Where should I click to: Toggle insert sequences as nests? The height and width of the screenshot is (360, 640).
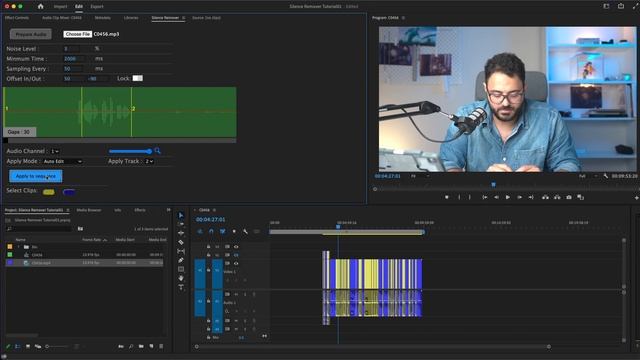pyautogui.click(x=200, y=231)
